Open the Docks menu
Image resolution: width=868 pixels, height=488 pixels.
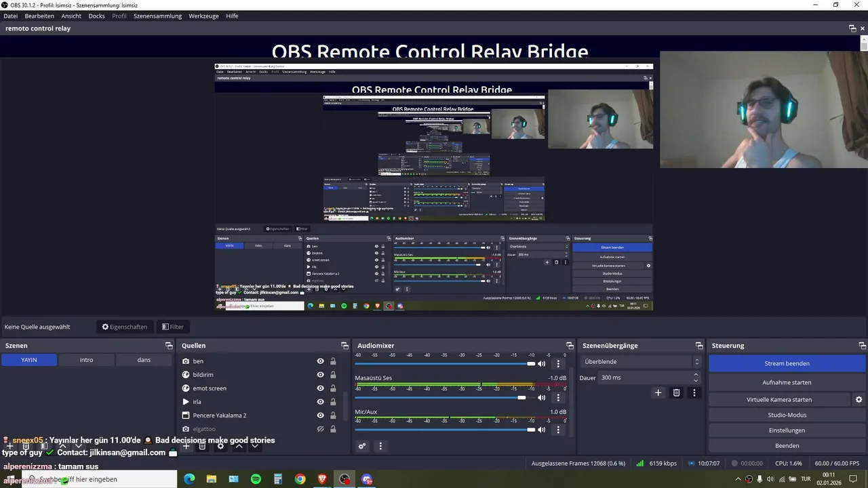[97, 16]
